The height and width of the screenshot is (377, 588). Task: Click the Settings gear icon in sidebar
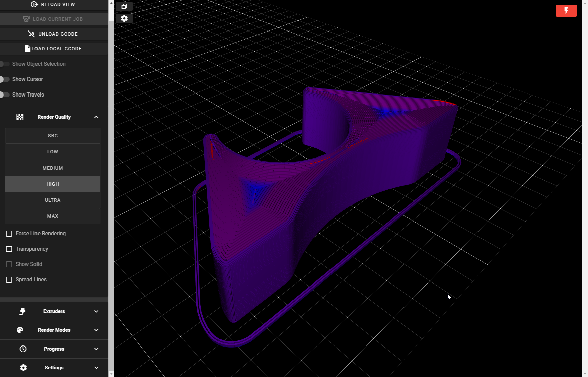[23, 368]
